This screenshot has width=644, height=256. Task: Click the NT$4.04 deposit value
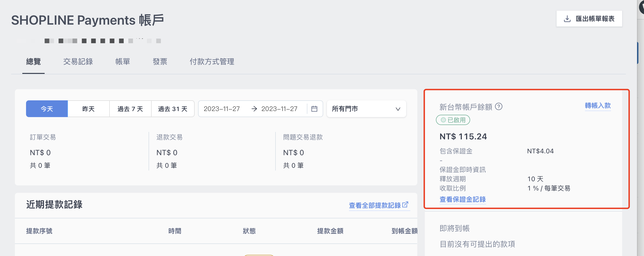540,151
